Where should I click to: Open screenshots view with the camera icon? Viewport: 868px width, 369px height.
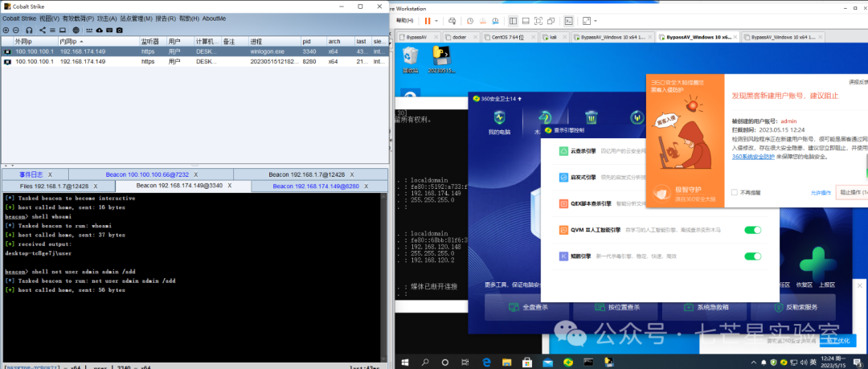pyautogui.click(x=119, y=30)
